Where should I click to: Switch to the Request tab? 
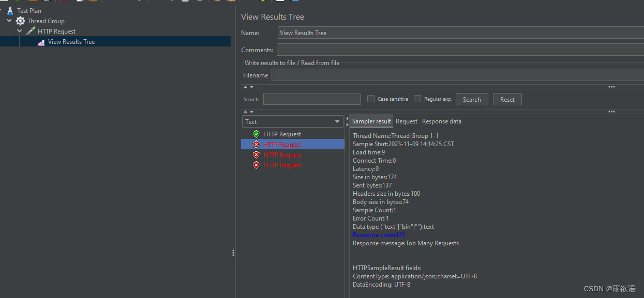[x=407, y=121]
